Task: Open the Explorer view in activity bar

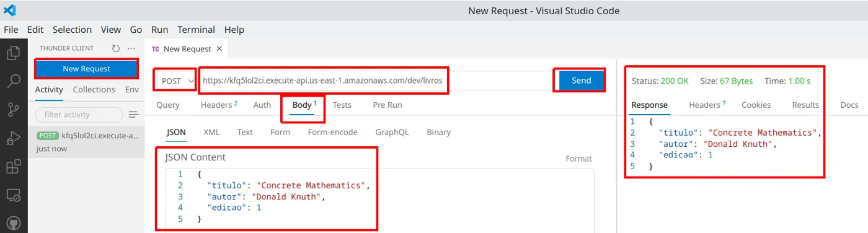Action: (13, 53)
